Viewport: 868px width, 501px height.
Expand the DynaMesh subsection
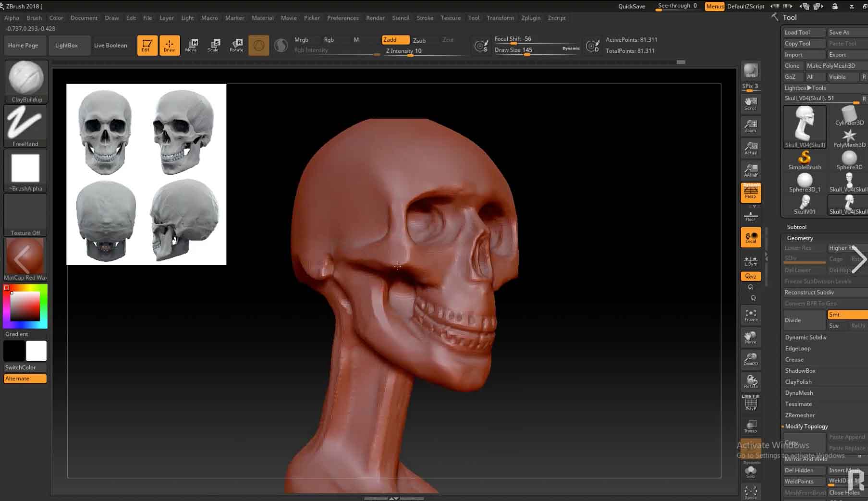pos(799,393)
